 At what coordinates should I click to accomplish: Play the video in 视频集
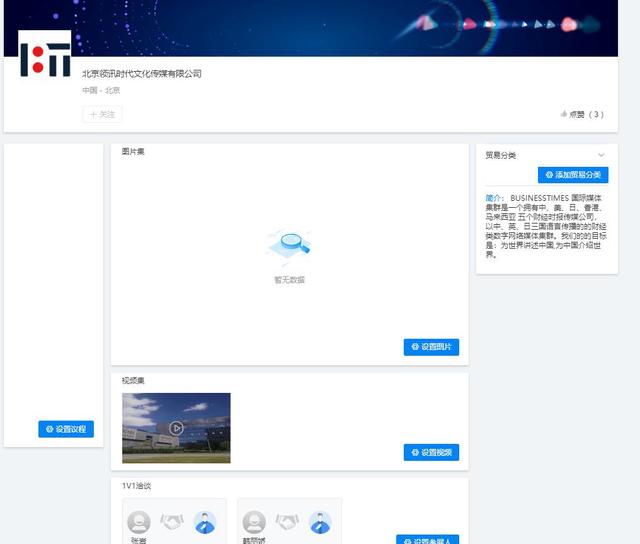[176, 428]
